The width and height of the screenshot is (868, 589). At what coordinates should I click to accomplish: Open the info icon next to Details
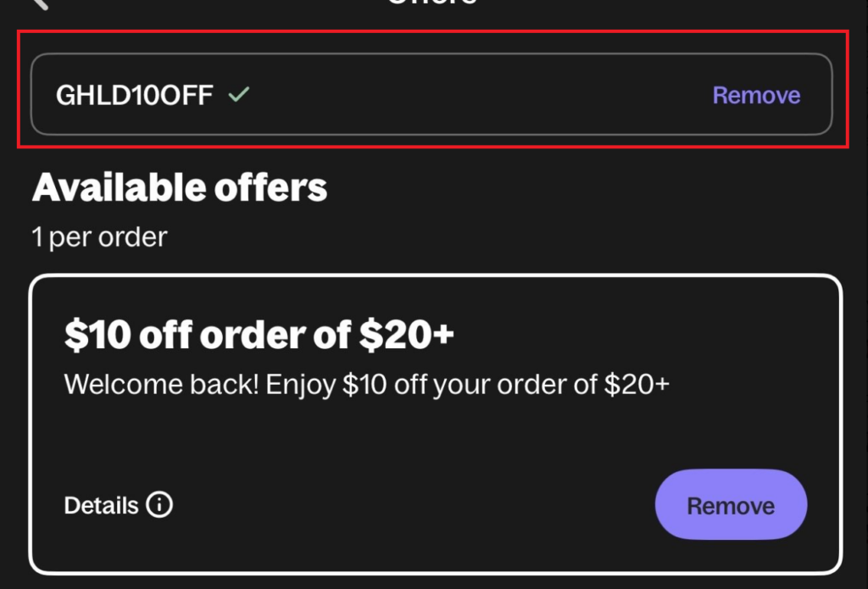coord(159,506)
